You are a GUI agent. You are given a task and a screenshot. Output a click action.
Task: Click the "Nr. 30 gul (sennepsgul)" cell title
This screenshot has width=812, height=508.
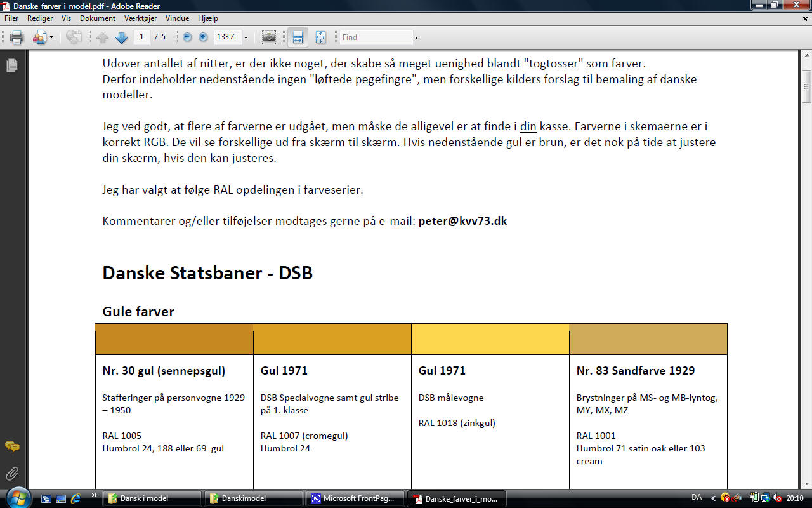point(164,370)
